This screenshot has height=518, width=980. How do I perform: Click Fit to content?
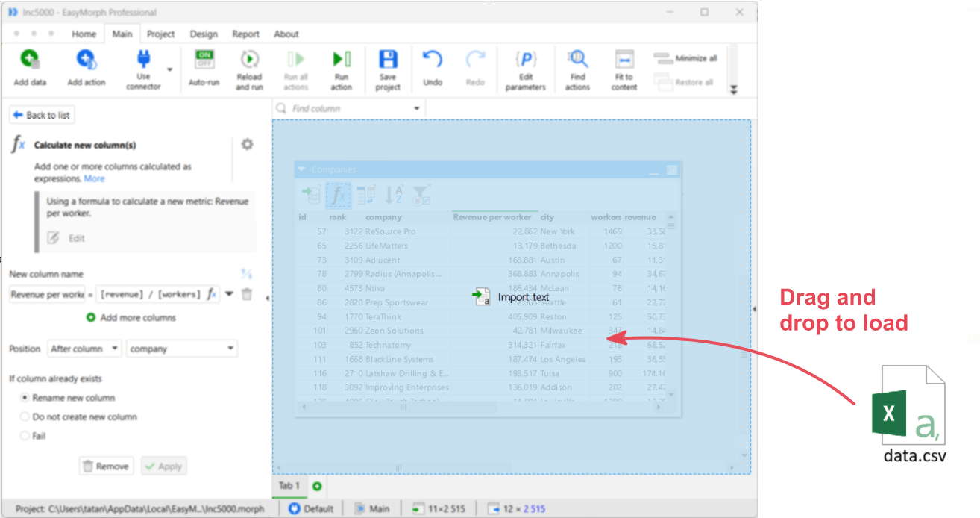coord(624,71)
